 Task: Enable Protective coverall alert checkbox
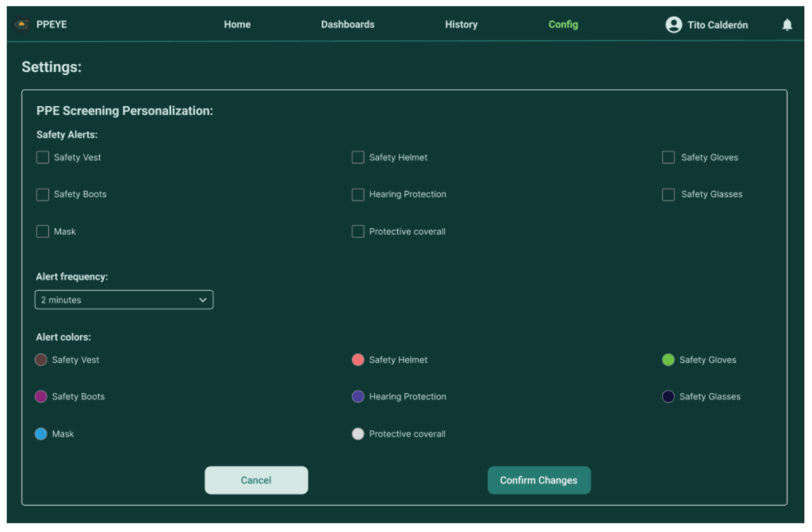click(358, 231)
